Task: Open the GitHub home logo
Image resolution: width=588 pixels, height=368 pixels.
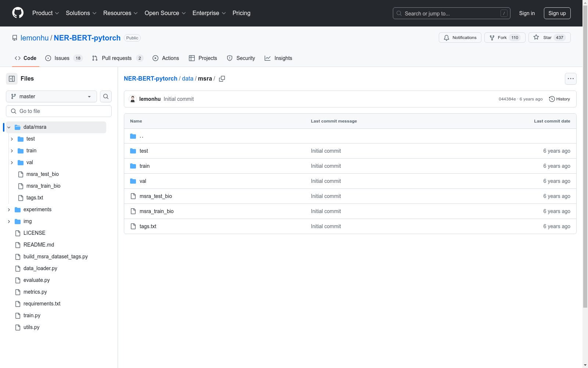Action: click(18, 13)
